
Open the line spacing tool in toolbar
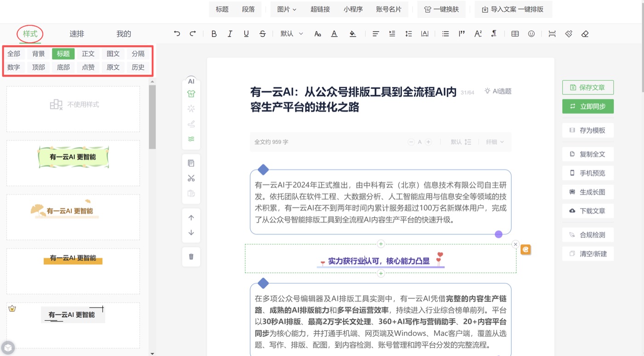point(408,34)
